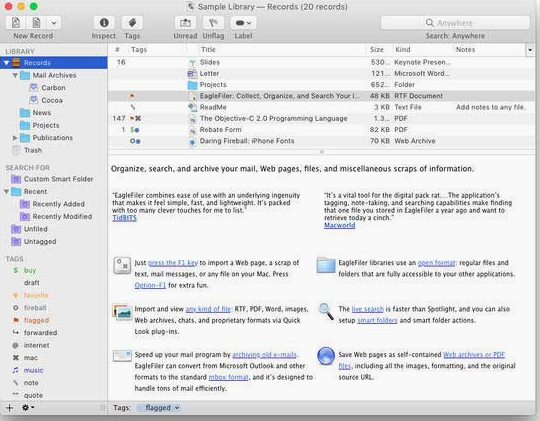Collapse the Recent smart folder triangle

[6, 191]
